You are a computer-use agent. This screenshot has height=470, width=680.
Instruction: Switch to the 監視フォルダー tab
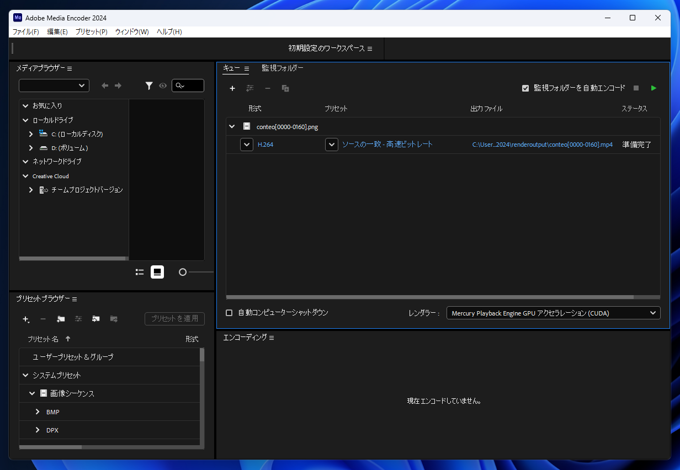point(282,68)
